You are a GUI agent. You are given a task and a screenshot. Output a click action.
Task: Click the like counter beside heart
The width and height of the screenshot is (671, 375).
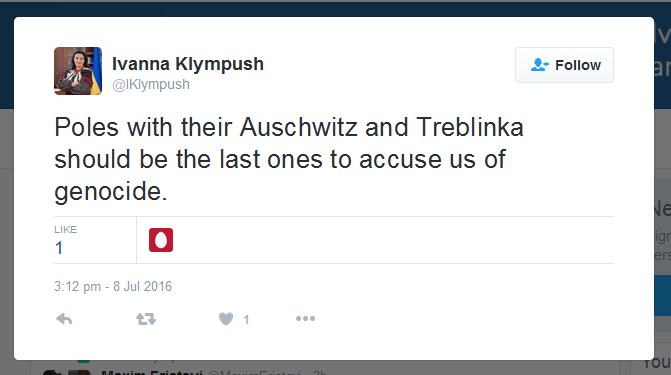246,319
